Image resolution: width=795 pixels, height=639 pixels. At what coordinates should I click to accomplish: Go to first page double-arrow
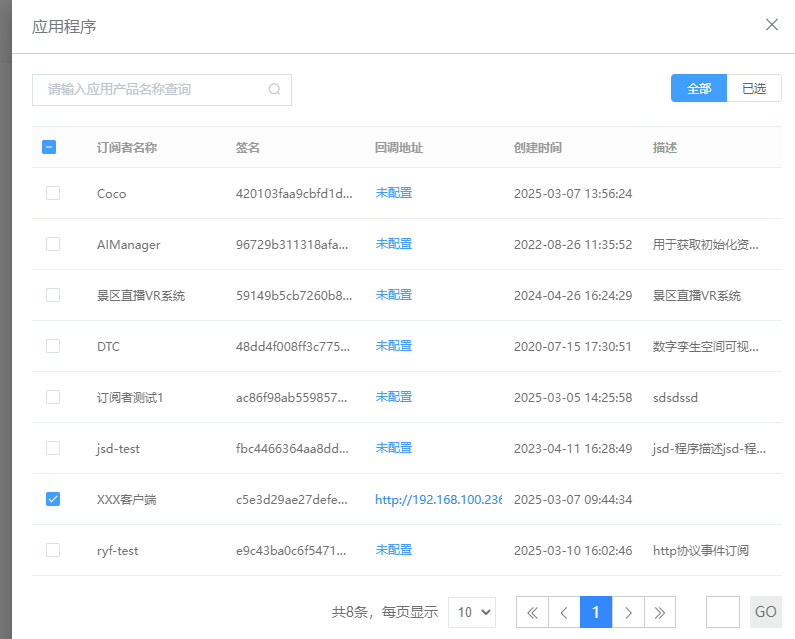point(532,612)
